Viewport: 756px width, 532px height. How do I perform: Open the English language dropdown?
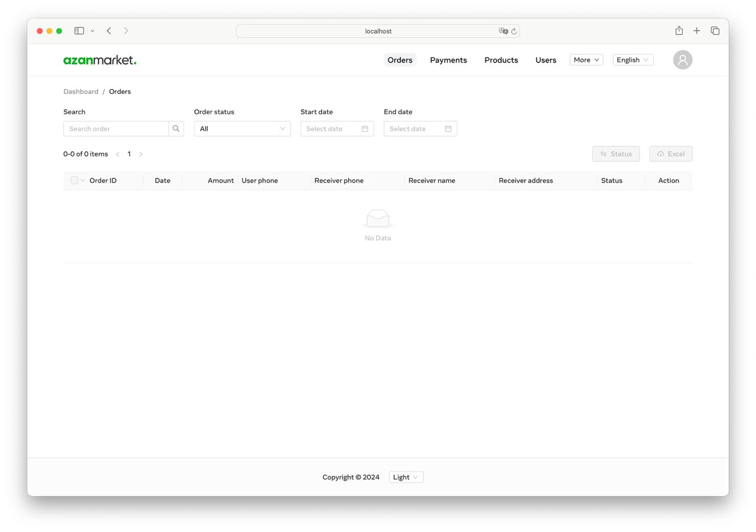point(632,60)
